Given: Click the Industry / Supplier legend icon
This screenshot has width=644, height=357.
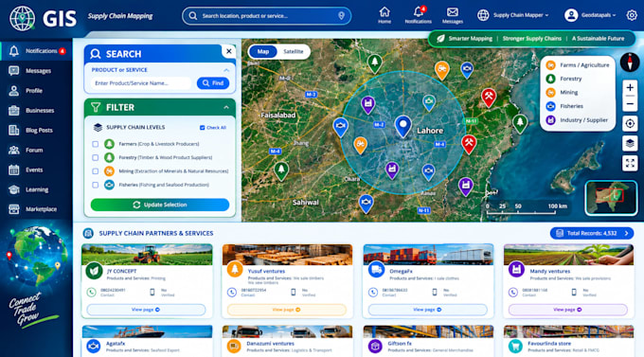Looking at the screenshot, I should click(x=550, y=120).
